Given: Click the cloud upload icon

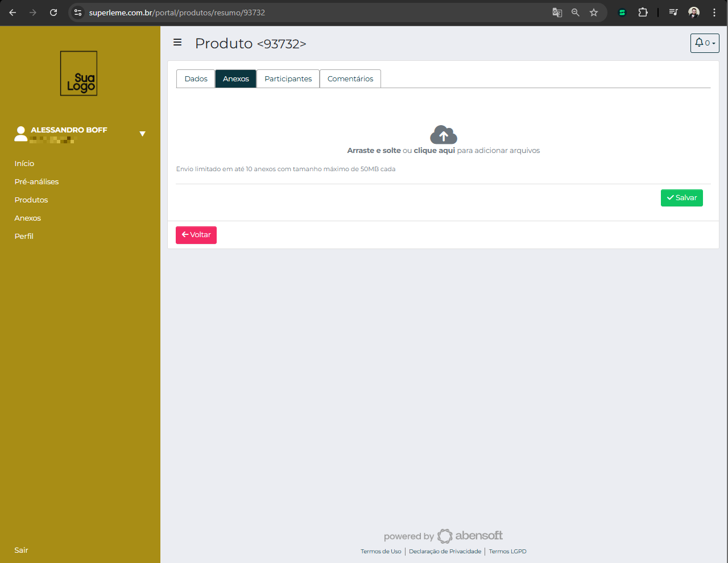Looking at the screenshot, I should [x=444, y=135].
